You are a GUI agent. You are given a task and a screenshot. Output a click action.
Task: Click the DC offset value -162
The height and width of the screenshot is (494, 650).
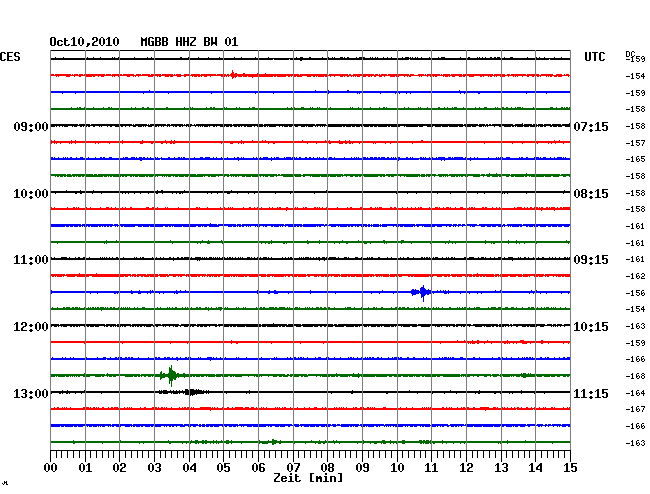tap(635, 276)
